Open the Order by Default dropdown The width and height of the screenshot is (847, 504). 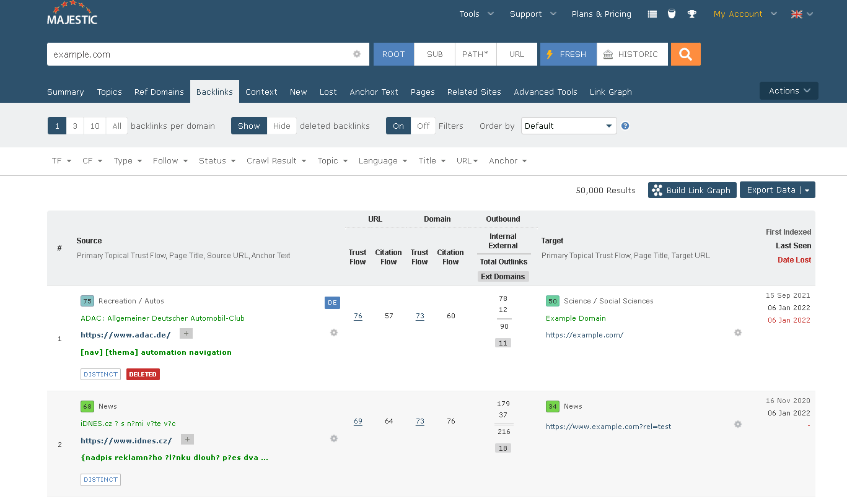click(569, 126)
